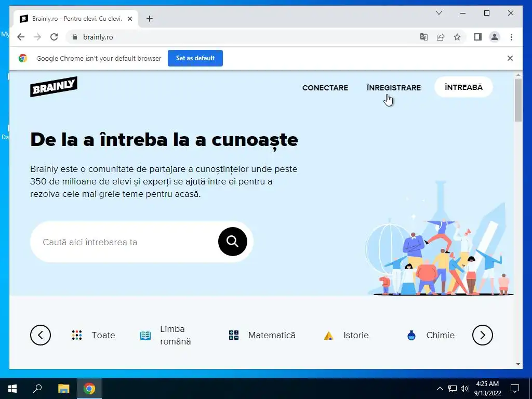Image resolution: width=532 pixels, height=399 pixels.
Task: Open the translate page icon
Action: pyautogui.click(x=424, y=37)
